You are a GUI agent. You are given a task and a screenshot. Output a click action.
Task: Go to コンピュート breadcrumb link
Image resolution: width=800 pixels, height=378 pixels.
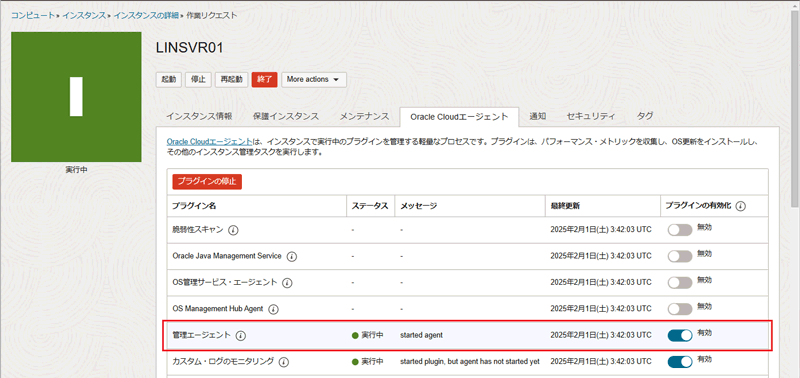[x=33, y=15]
